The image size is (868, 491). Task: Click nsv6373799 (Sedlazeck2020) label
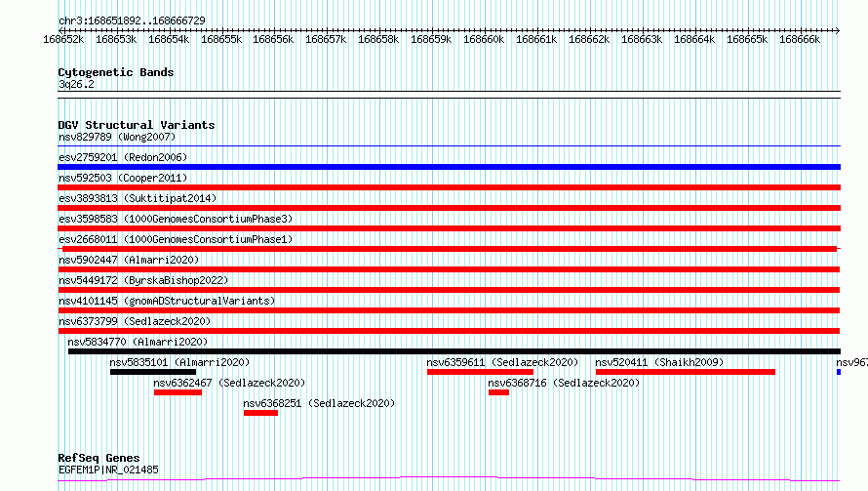pyautogui.click(x=135, y=321)
